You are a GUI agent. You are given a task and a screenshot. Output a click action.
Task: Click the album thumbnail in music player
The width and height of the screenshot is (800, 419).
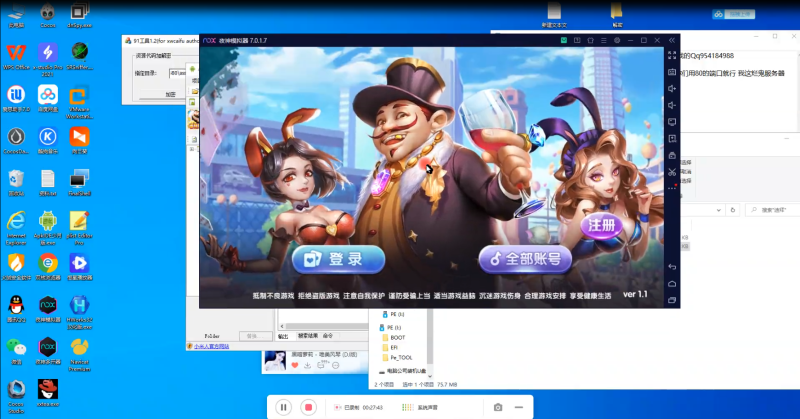coord(275,361)
